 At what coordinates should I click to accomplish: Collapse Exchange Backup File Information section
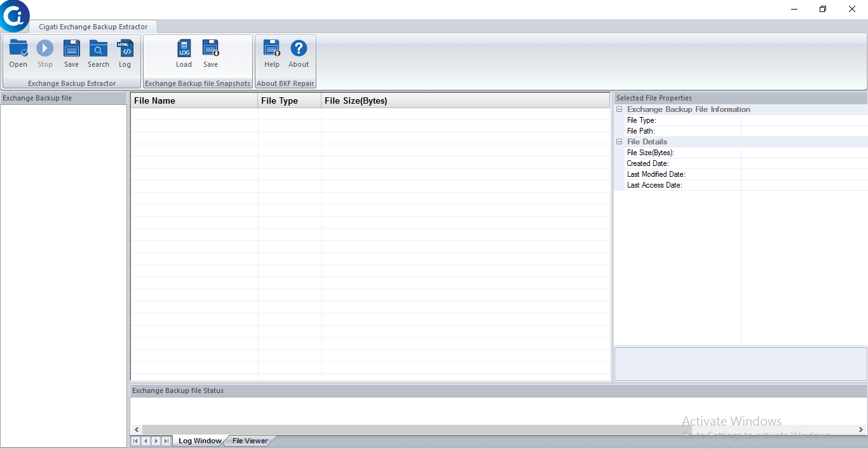point(620,109)
